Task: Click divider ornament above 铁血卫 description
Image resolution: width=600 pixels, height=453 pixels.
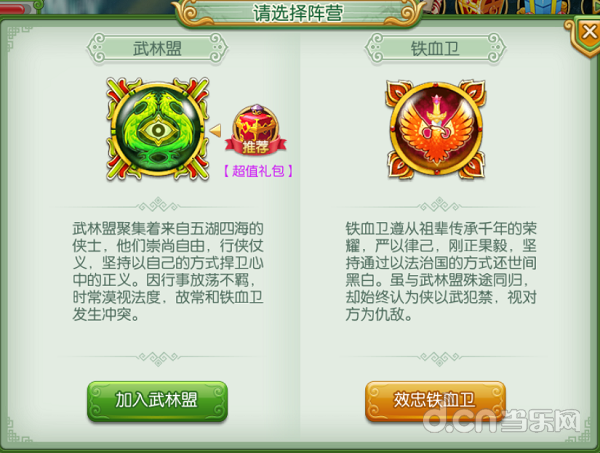Action: point(439,205)
